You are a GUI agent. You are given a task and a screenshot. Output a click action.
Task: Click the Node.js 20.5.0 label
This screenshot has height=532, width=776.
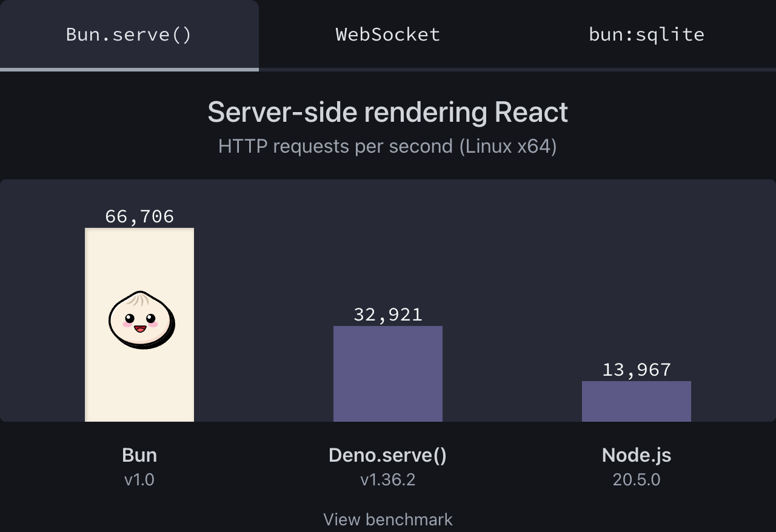[636, 455]
